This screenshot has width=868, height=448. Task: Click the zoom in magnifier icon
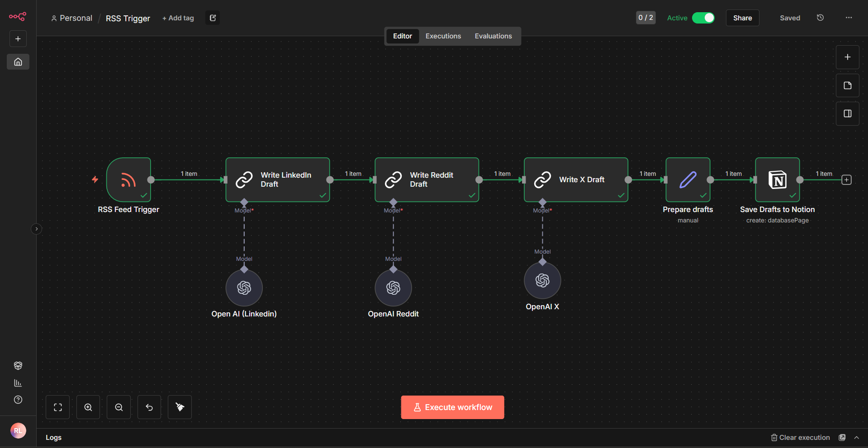88,407
